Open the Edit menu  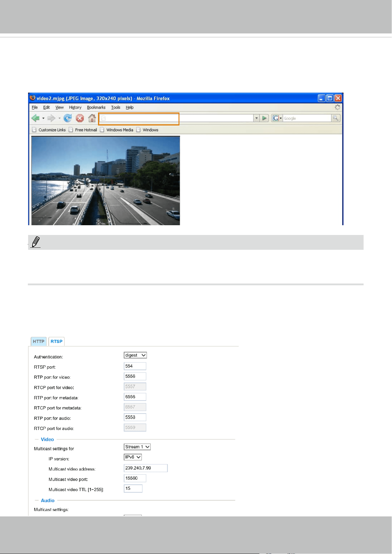(x=46, y=107)
